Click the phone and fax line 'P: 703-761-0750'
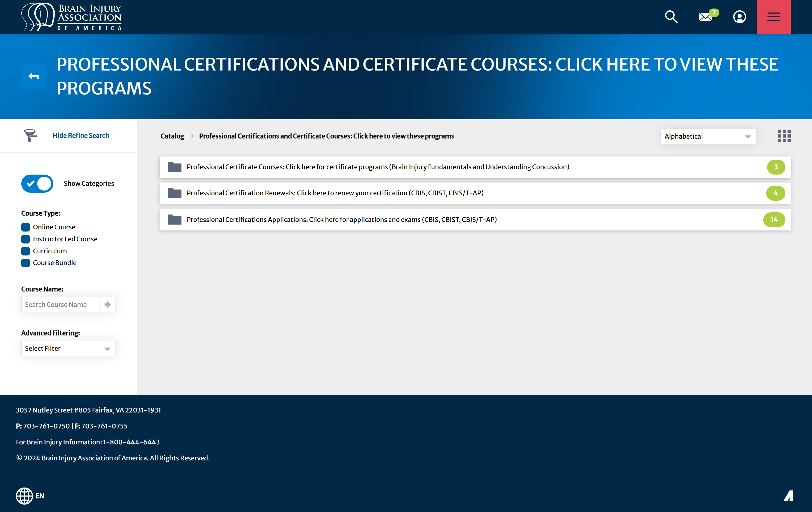Viewport: 812px width, 512px height. pos(72,426)
